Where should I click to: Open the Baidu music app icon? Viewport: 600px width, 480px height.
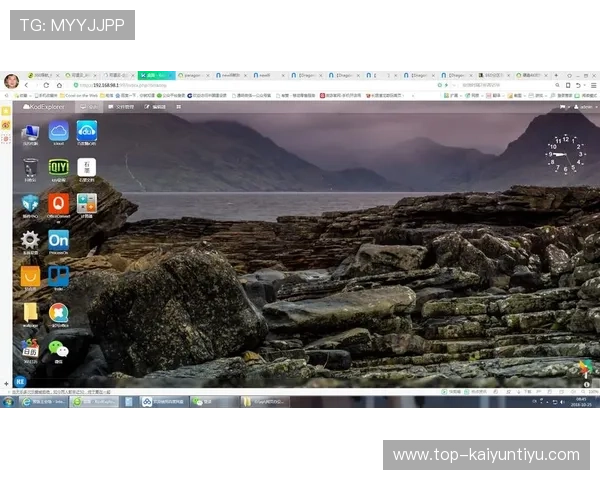pos(86,131)
